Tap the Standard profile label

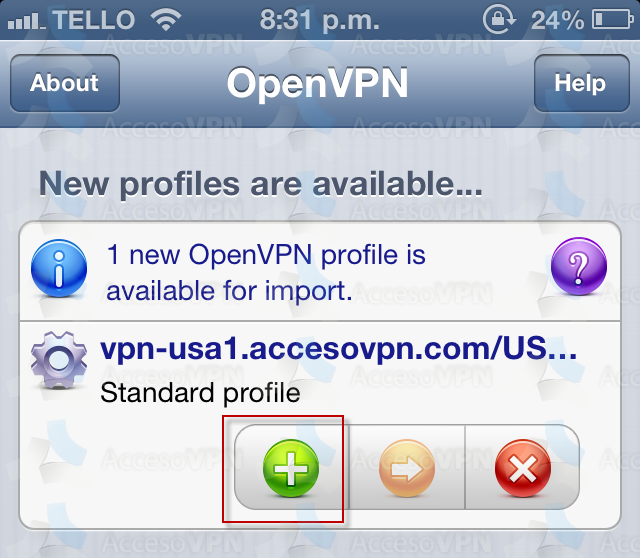click(x=200, y=393)
